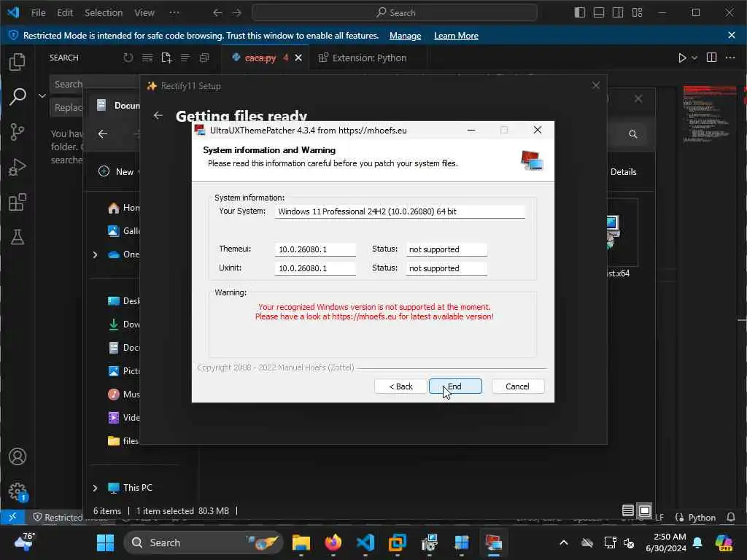Viewport: 747px width, 560px height.
Task: Open Source Control view icon
Action: pos(18,131)
